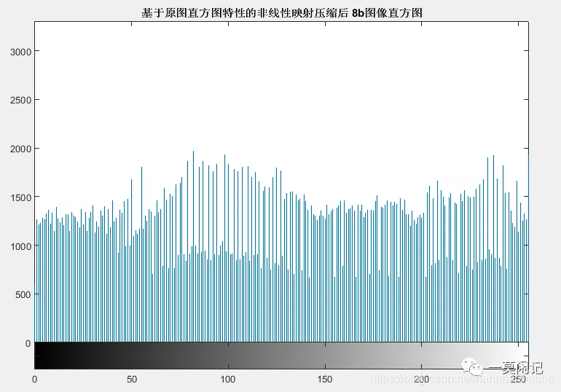Click the y-axis label 500
The height and width of the screenshot is (392, 561).
[x=23, y=294]
